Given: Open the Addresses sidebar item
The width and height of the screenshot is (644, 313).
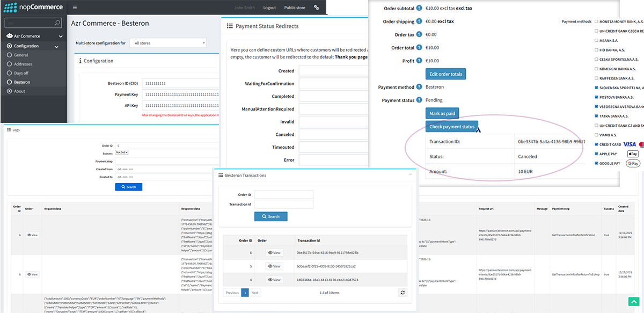Looking at the screenshot, I should 24,64.
